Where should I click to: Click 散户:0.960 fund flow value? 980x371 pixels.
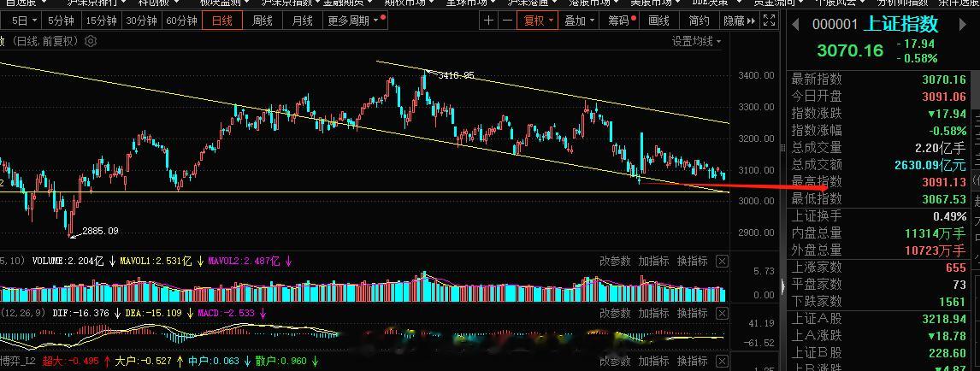pyautogui.click(x=282, y=361)
